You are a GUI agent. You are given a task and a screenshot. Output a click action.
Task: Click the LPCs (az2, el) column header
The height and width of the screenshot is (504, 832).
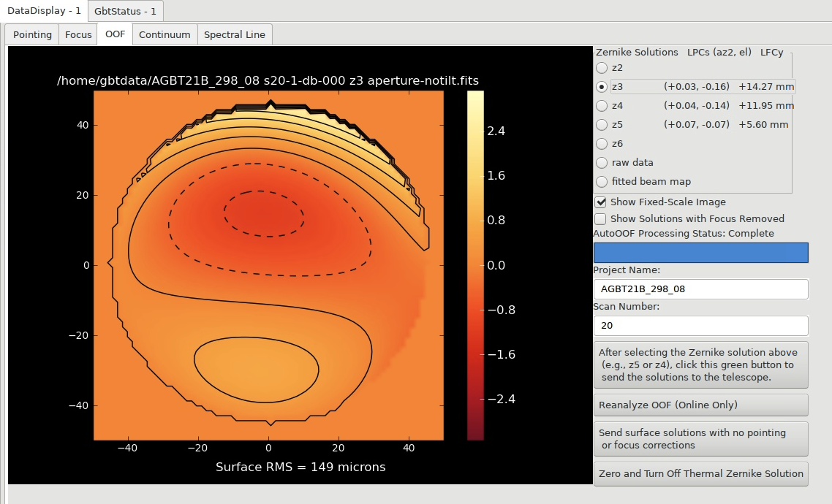[x=719, y=53]
